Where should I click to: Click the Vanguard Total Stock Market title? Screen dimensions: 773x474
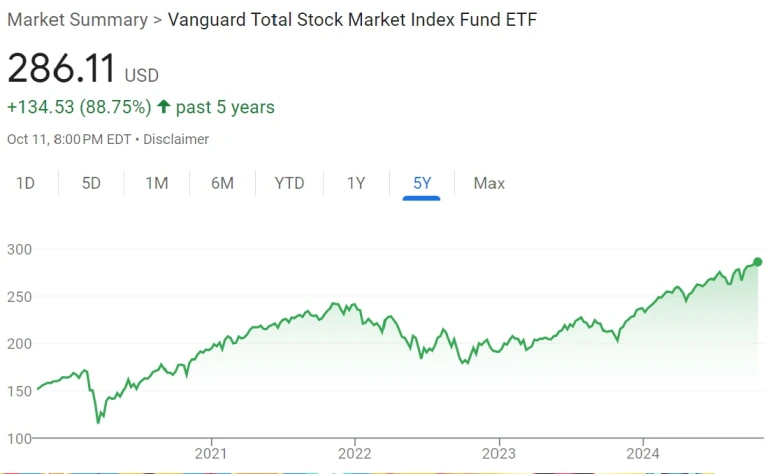pyautogui.click(x=352, y=20)
